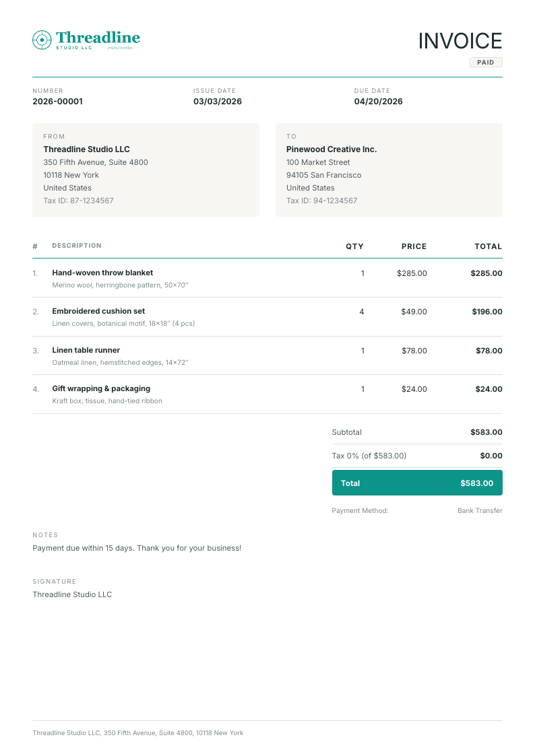Select the sender name Threadline Studio LLC
Screen dimensions: 535x756
pyautogui.click(x=86, y=149)
